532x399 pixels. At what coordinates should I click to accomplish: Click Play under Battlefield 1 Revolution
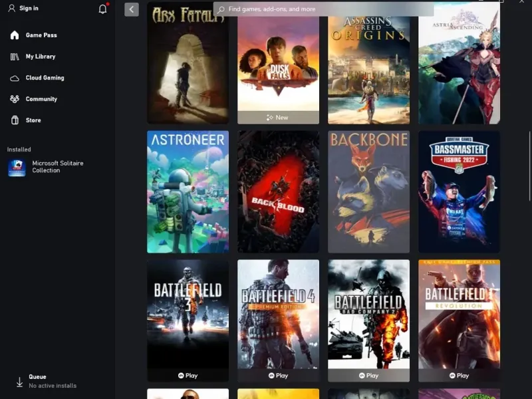[x=459, y=376]
